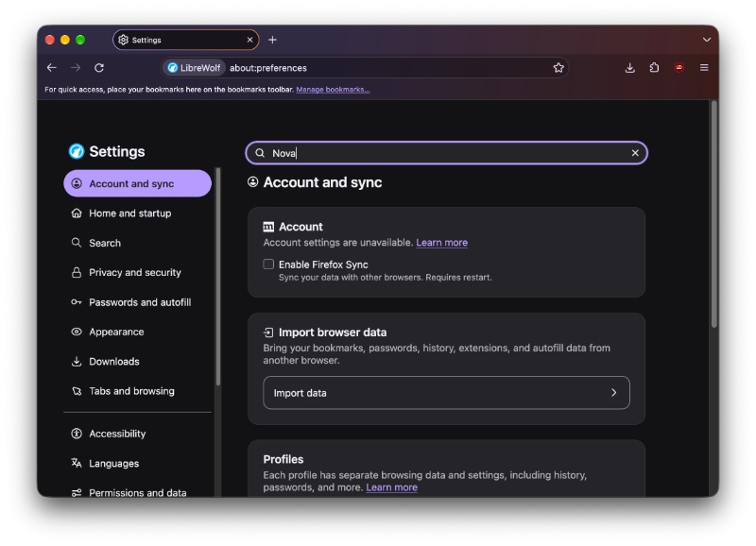Click the Settings title in the sidebar
Viewport: 756px width, 546px height.
(116, 151)
